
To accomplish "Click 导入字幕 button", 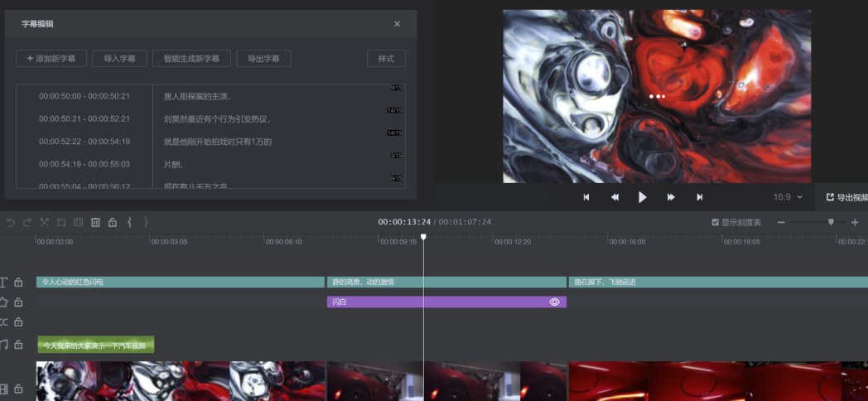I will pyautogui.click(x=119, y=59).
